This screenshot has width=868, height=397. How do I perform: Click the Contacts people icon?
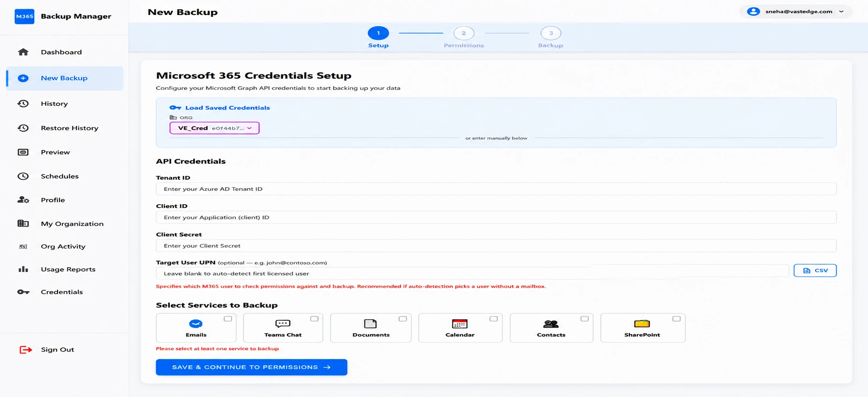[551, 323]
